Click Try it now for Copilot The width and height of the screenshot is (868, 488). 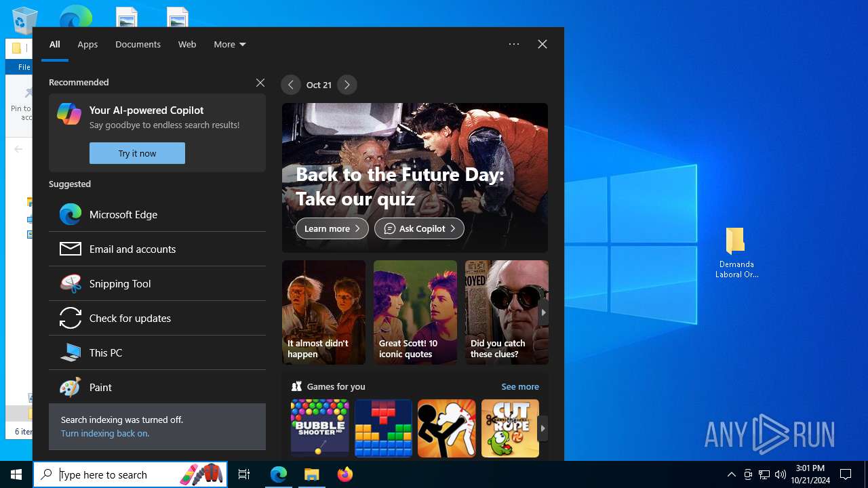tap(137, 153)
